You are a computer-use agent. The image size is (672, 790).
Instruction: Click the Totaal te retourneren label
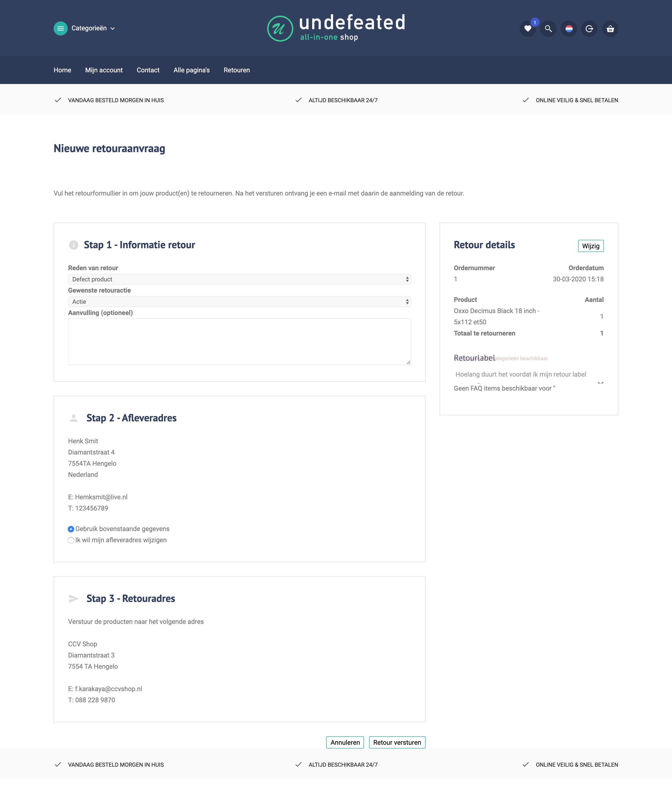(485, 333)
